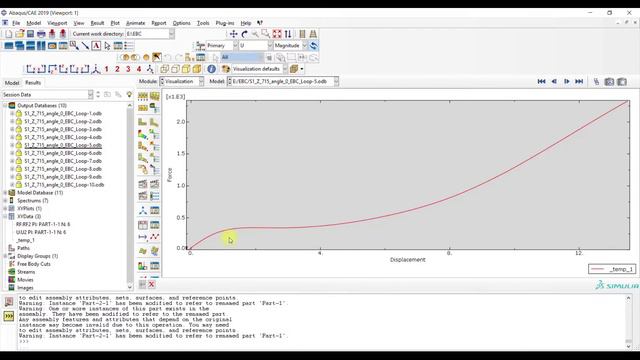
Task: Click the Create XY Data icon
Action: [x=142, y=225]
